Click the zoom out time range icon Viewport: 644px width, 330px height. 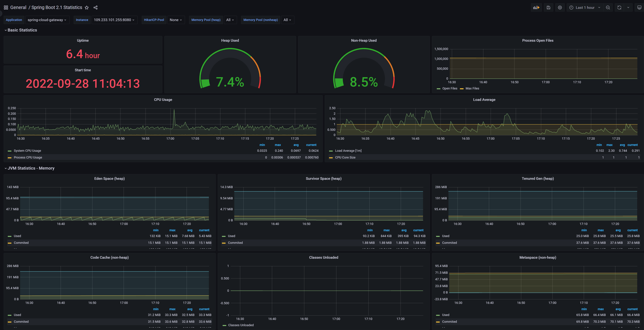(608, 7)
